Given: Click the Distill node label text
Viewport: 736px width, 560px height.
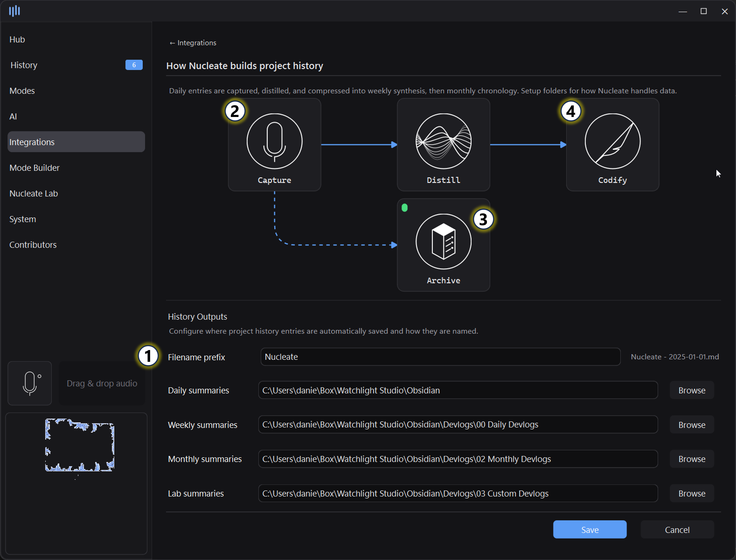Looking at the screenshot, I should (x=444, y=180).
